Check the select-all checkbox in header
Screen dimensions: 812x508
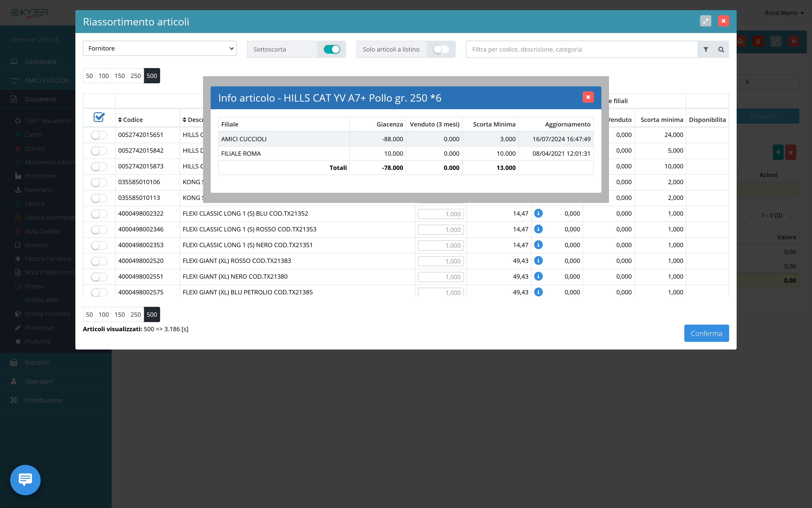pyautogui.click(x=99, y=117)
